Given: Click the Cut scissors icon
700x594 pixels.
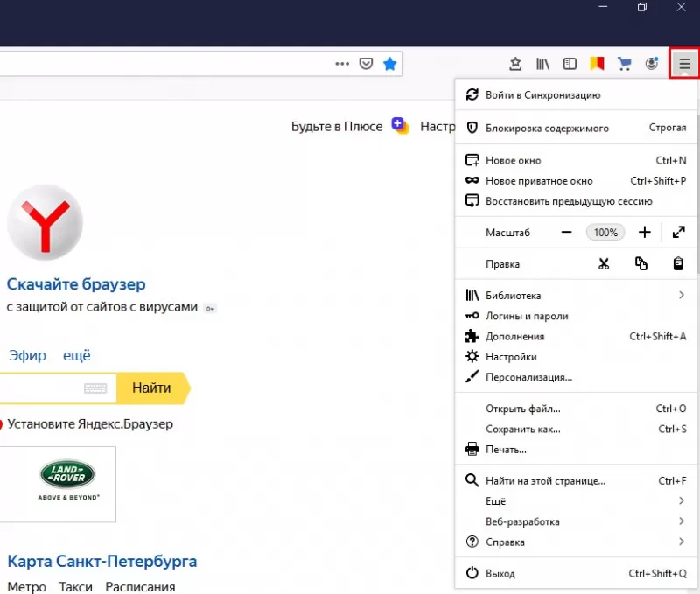Looking at the screenshot, I should 604,263.
